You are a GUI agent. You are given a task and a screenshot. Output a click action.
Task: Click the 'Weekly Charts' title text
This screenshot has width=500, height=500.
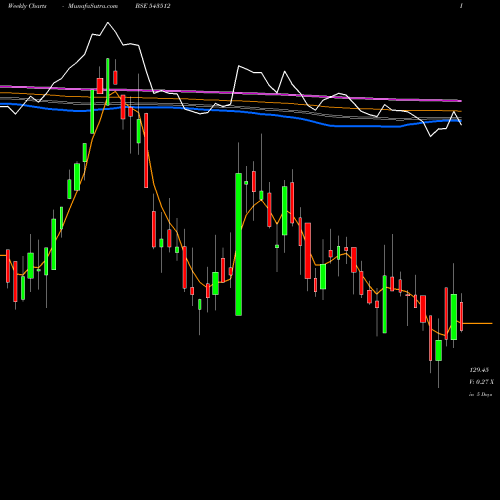(27, 6)
